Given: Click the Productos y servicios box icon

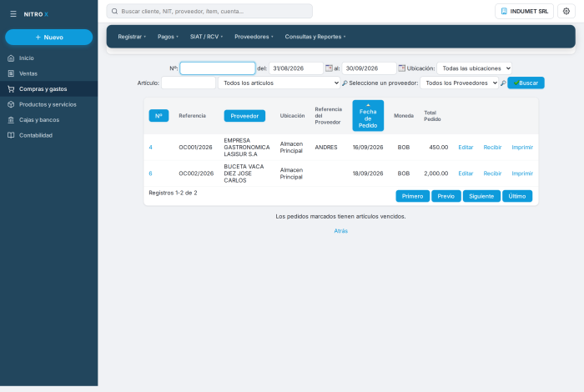Looking at the screenshot, I should [x=11, y=104].
